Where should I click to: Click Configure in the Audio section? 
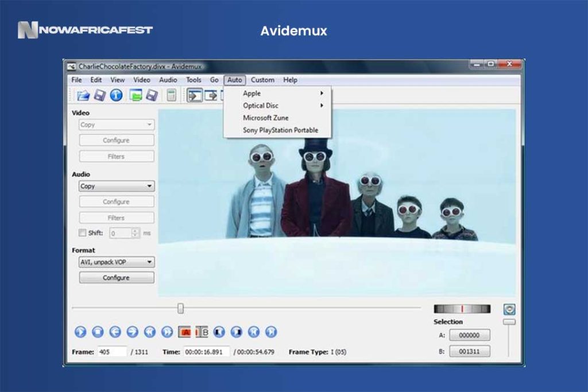point(116,201)
